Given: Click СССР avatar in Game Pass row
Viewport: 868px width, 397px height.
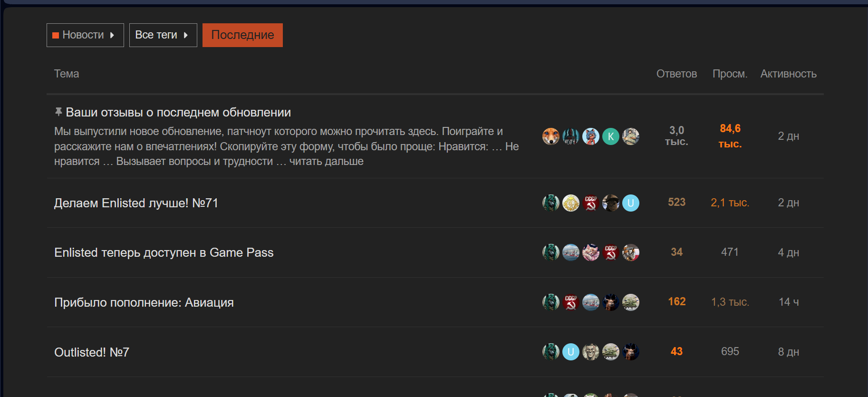Looking at the screenshot, I should pos(611,252).
